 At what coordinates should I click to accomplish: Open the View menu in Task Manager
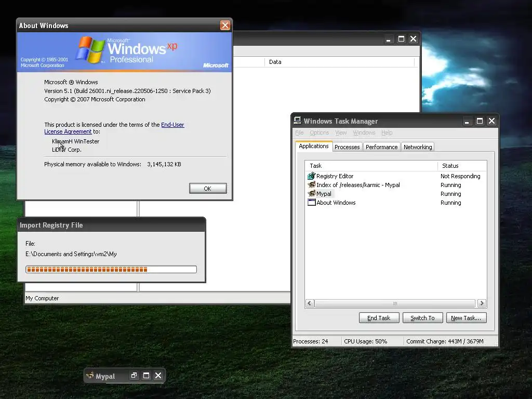pyautogui.click(x=341, y=132)
